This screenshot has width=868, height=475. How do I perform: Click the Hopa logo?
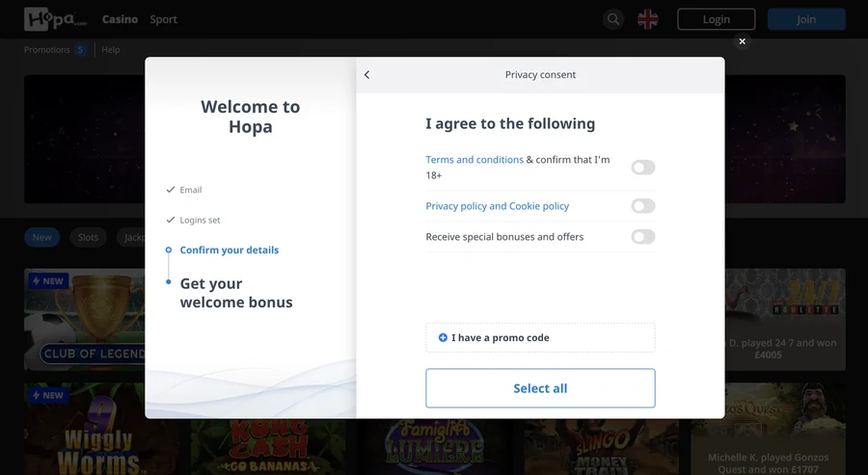click(55, 19)
